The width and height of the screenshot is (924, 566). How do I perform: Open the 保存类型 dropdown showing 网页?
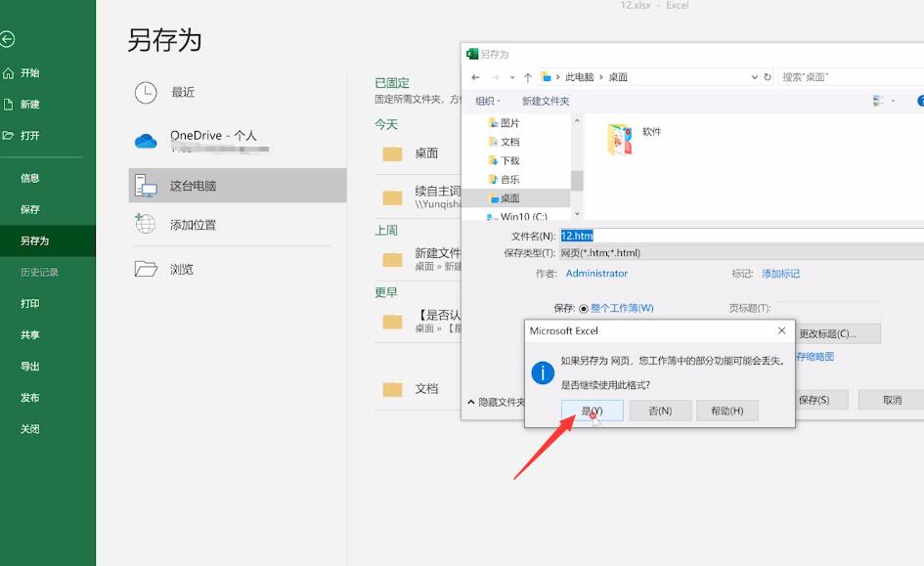pyautogui.click(x=741, y=252)
